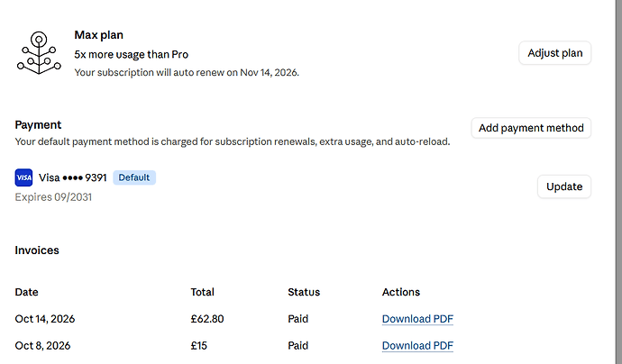Click 'Paid' status for Oct 8 invoice
Image resolution: width=622 pixels, height=364 pixels.
point(297,346)
